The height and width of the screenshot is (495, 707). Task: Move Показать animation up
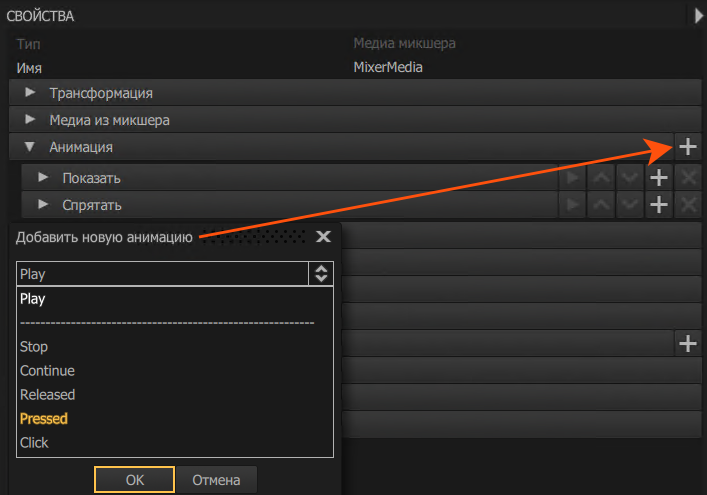(602, 178)
